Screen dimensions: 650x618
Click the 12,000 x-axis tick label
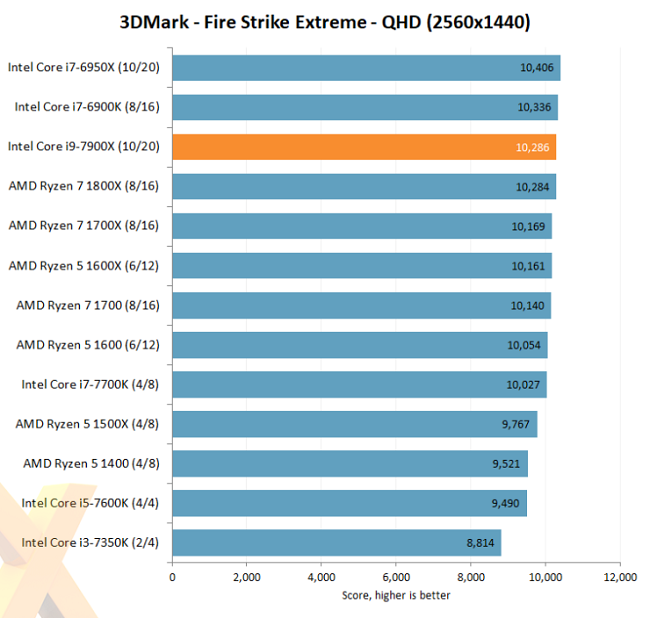click(x=620, y=577)
